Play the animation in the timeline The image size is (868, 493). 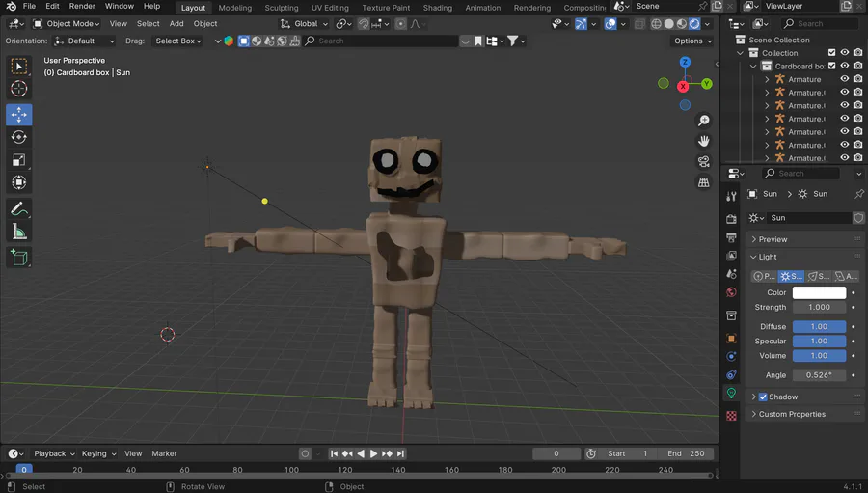373,453
